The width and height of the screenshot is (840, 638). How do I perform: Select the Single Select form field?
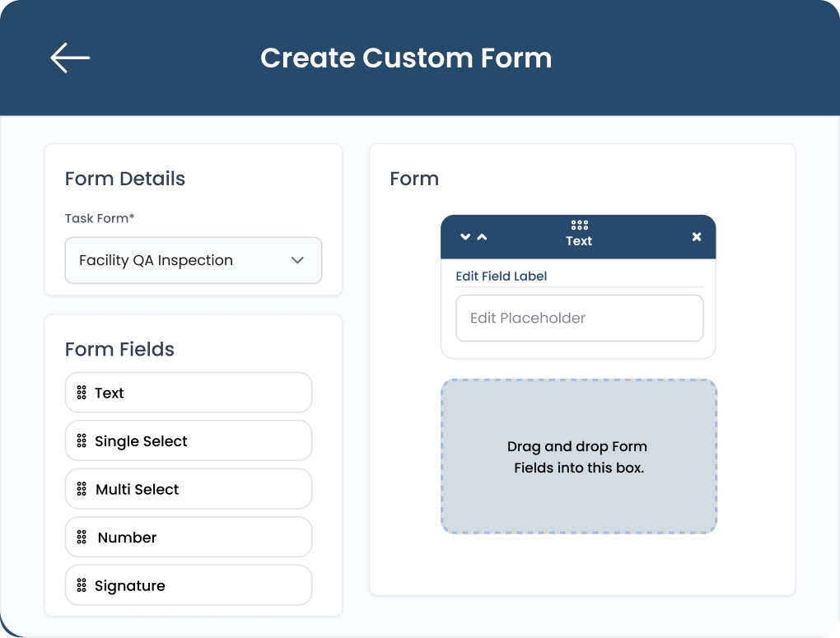pyautogui.click(x=189, y=441)
